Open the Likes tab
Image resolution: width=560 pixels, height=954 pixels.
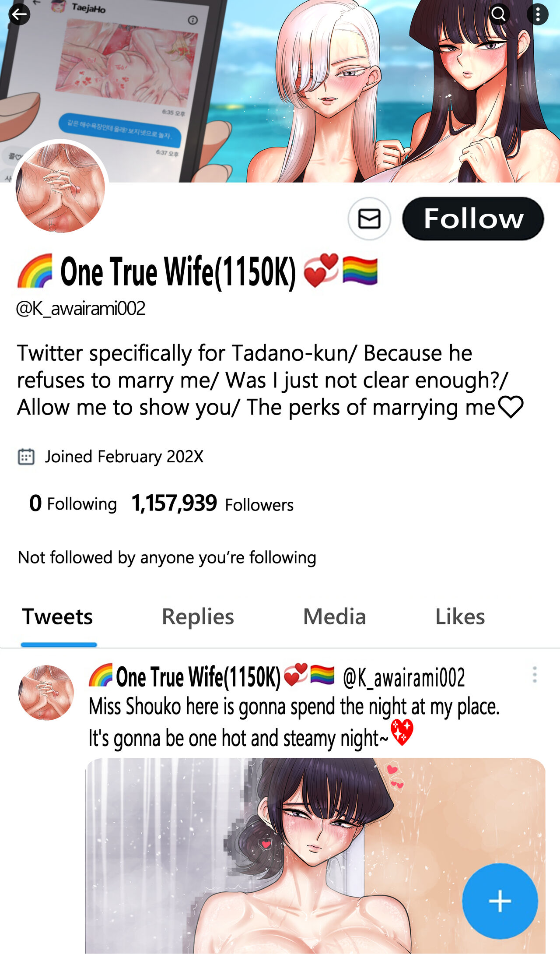(x=460, y=616)
